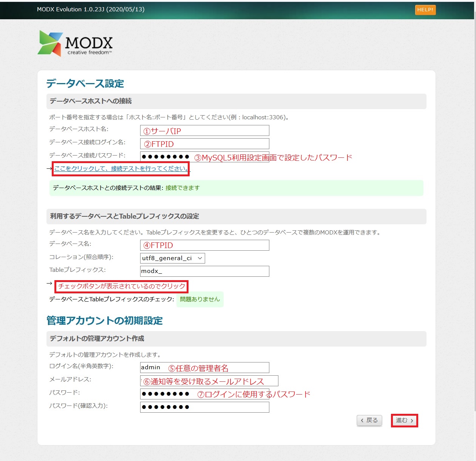Click the port number hint with localhost:3306
Screen dimensions: 476x461
(169, 117)
